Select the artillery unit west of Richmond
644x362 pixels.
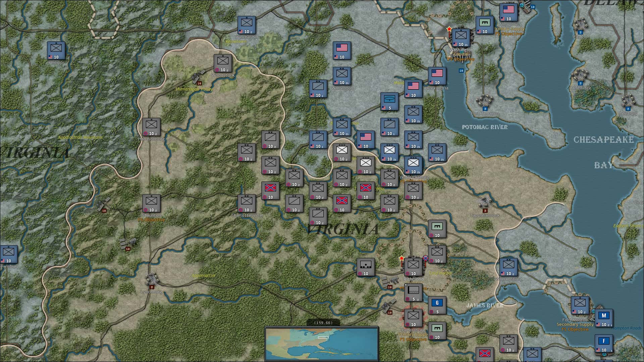[x=366, y=266]
